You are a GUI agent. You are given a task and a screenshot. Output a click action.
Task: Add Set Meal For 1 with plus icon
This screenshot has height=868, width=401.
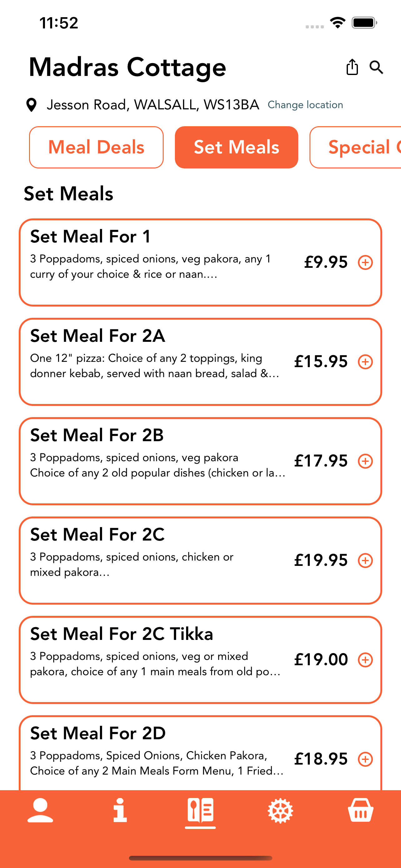pyautogui.click(x=365, y=262)
